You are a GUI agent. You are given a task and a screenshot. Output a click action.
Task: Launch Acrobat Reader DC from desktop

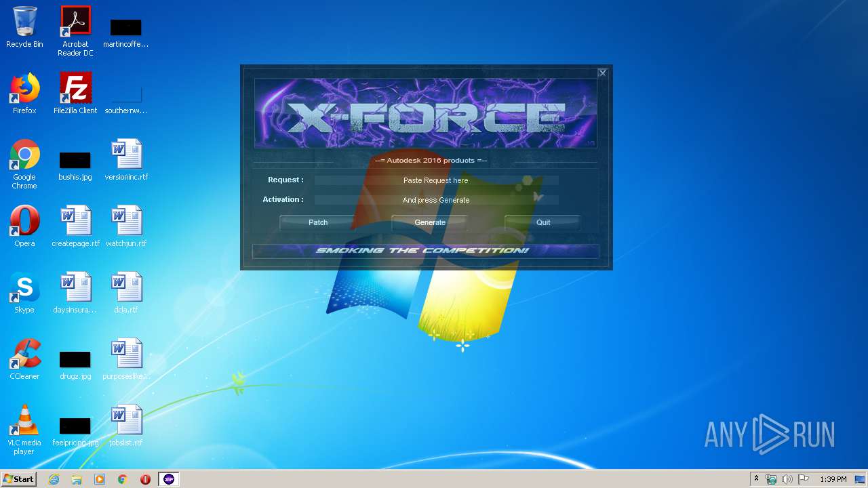[x=75, y=31]
